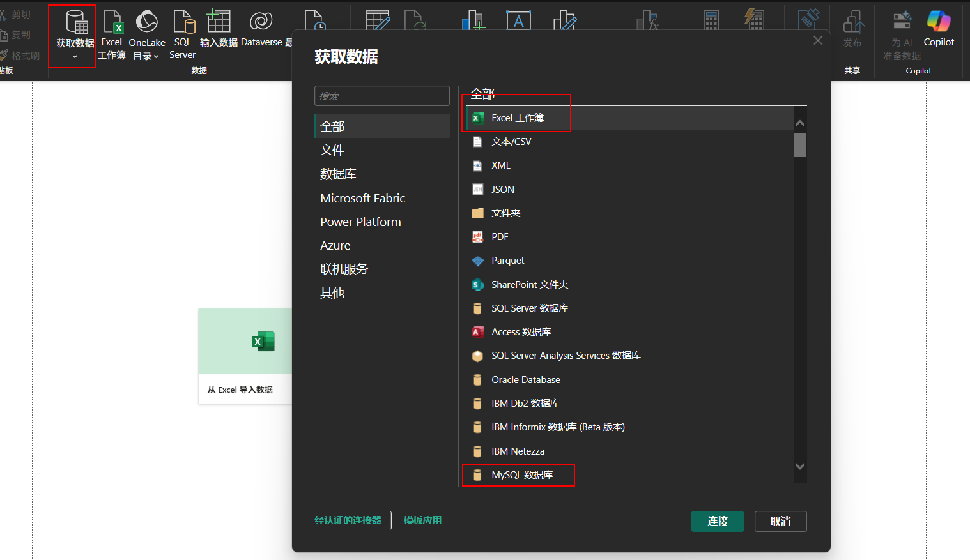This screenshot has height=560, width=970.
Task: Choose the Parquet connector
Action: point(629,261)
